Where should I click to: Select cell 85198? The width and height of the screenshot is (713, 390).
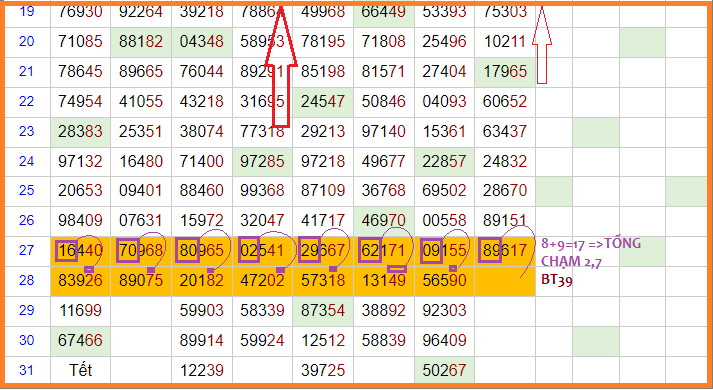(323, 72)
